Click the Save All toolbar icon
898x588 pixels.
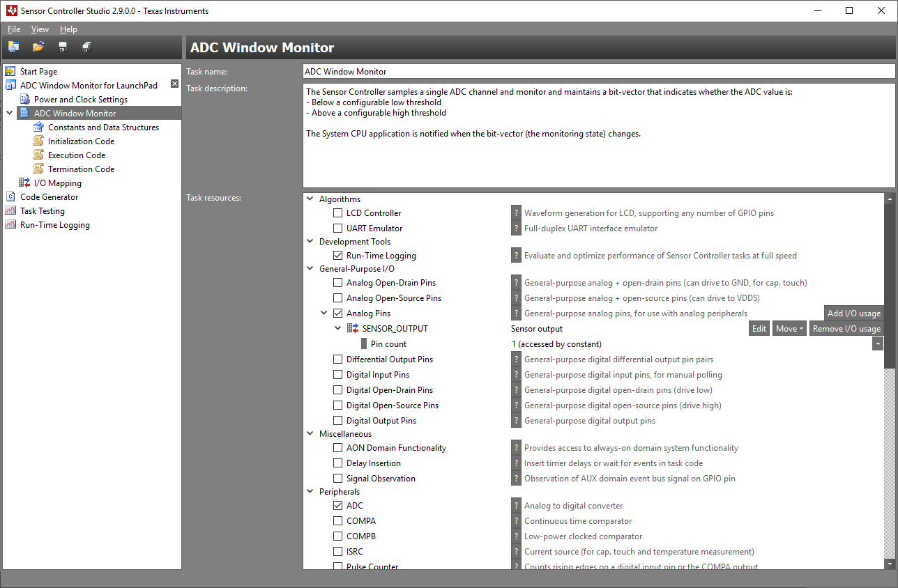86,47
